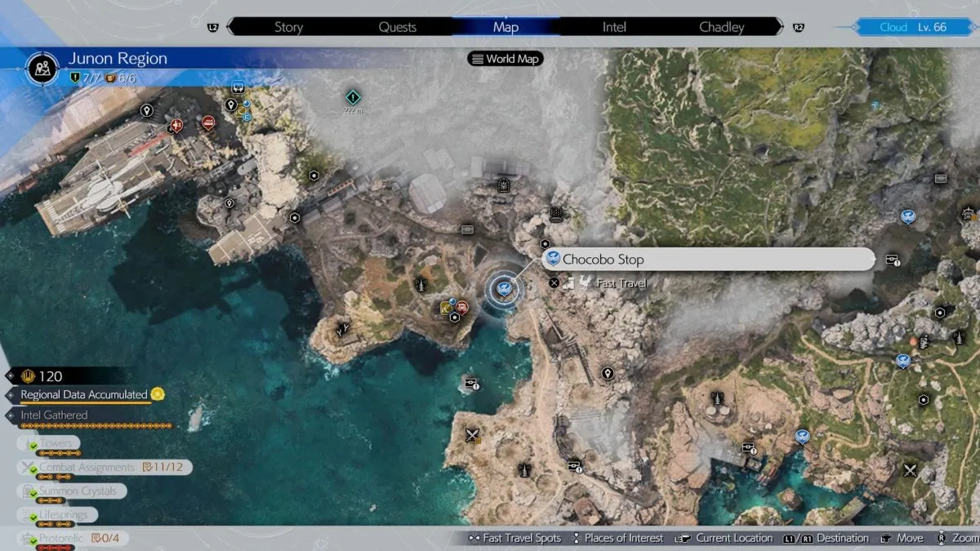Select the red airplane marker at Junon port
The height and width of the screenshot is (551, 980).
pyautogui.click(x=176, y=125)
